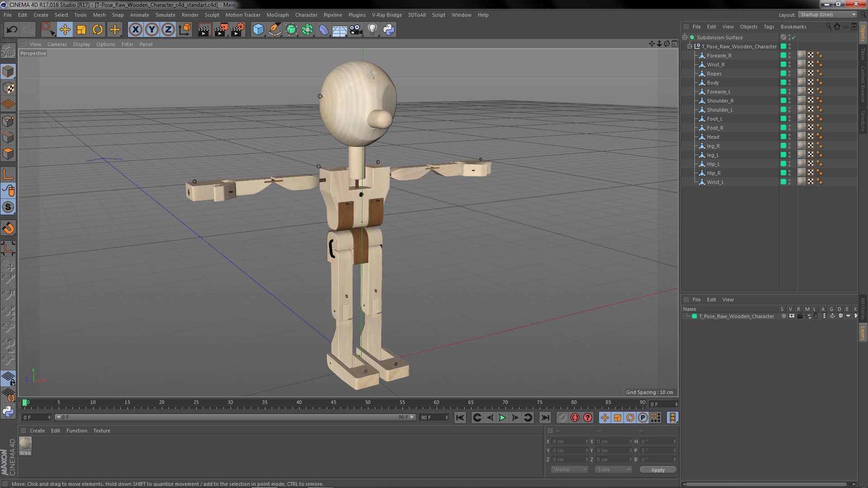
Task: Open Python script icon in toolbar
Action: click(389, 30)
